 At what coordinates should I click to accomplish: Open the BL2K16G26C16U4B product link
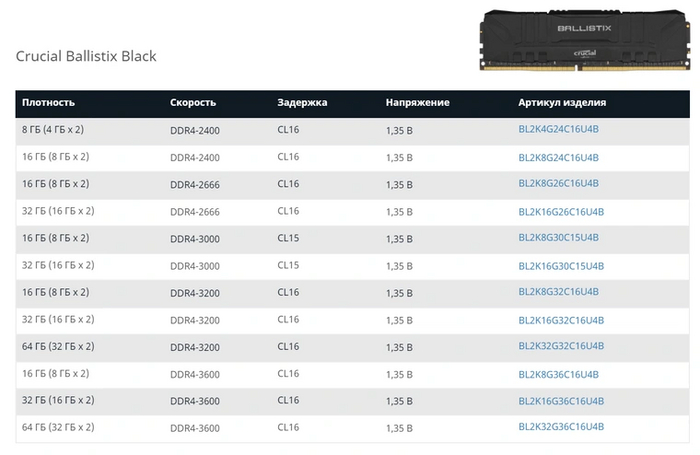point(561,212)
